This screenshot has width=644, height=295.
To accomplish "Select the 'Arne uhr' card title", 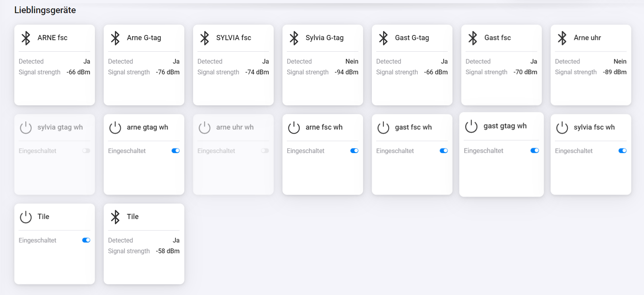I will (x=587, y=38).
